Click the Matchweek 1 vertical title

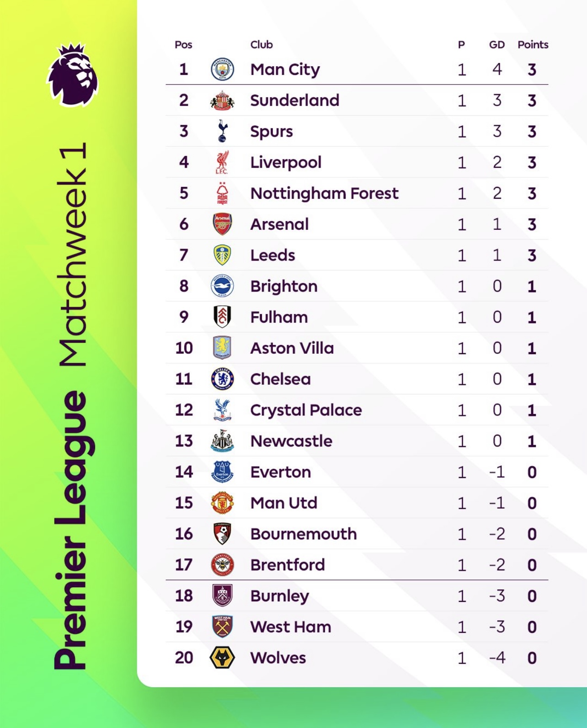(72, 255)
